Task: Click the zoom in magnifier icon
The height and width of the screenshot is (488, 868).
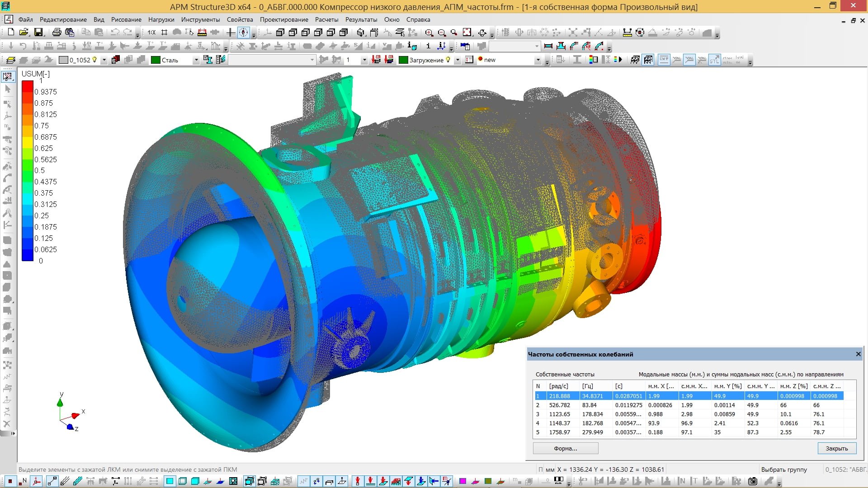Action: click(429, 33)
